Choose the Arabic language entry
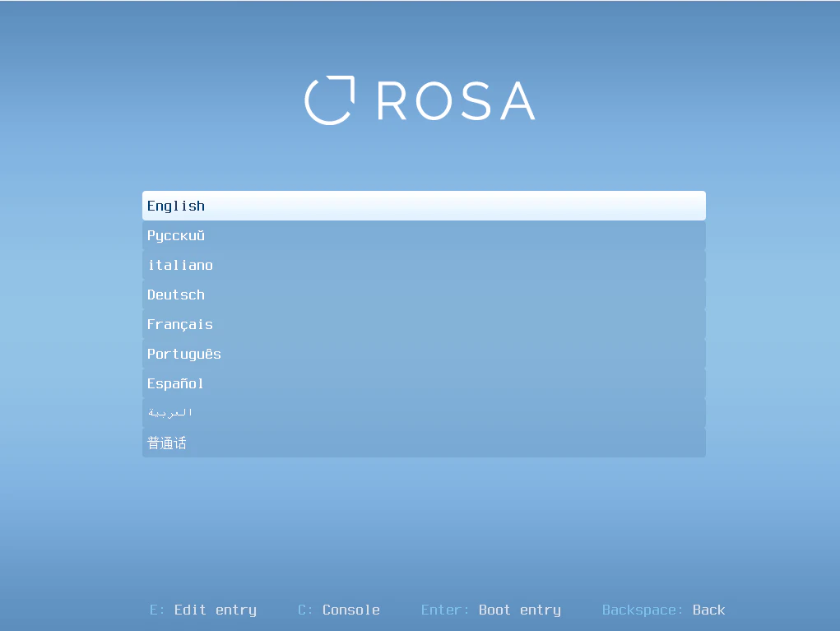 pyautogui.click(x=424, y=413)
